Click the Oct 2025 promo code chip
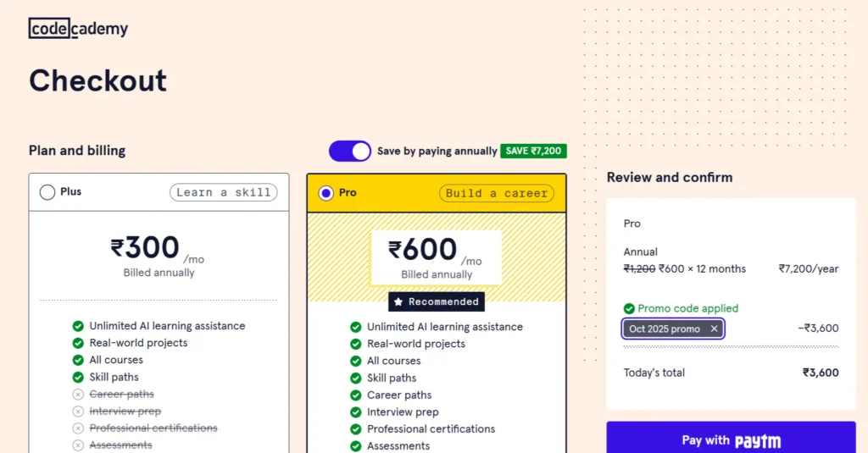The width and height of the screenshot is (868, 453). pyautogui.click(x=665, y=329)
